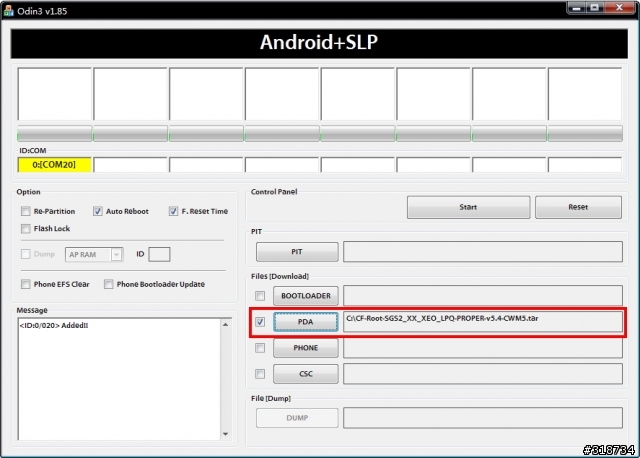
Task: Click Message log scrollbar up arrow
Action: (226, 325)
